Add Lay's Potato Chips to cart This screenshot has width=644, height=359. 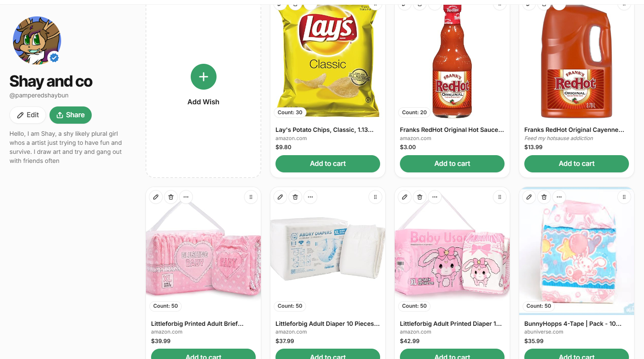coord(328,164)
